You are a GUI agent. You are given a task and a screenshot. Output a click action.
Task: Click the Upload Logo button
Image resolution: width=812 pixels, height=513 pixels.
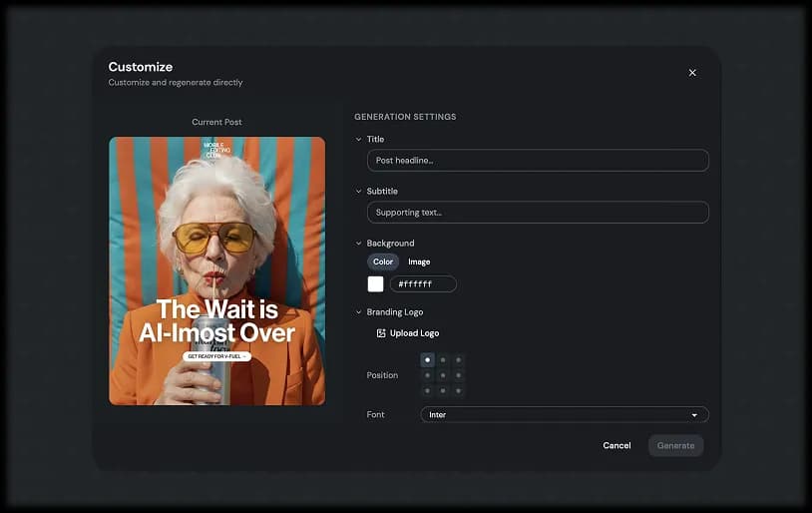[x=408, y=333]
